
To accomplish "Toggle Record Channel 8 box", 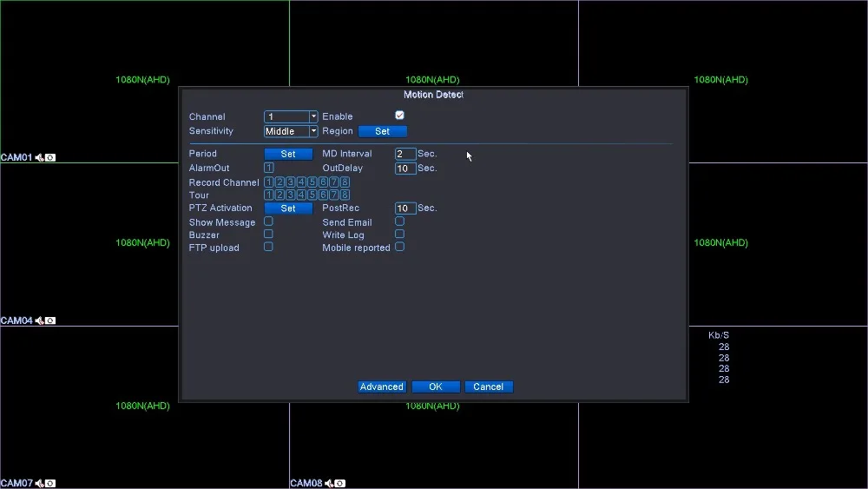I will click(x=345, y=182).
